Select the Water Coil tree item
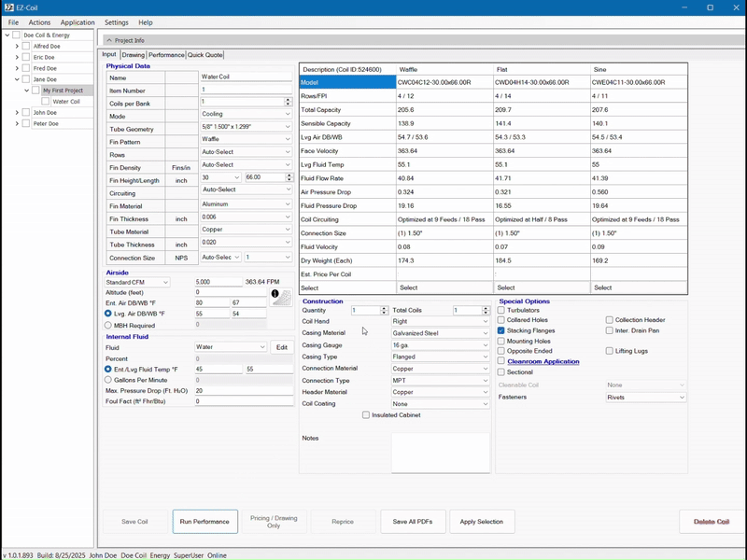 coord(66,101)
